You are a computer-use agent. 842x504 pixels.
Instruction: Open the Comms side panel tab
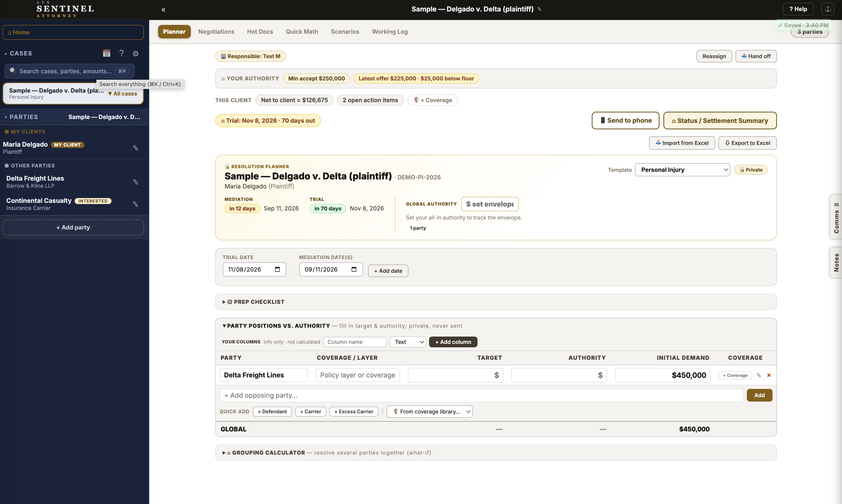point(836,217)
